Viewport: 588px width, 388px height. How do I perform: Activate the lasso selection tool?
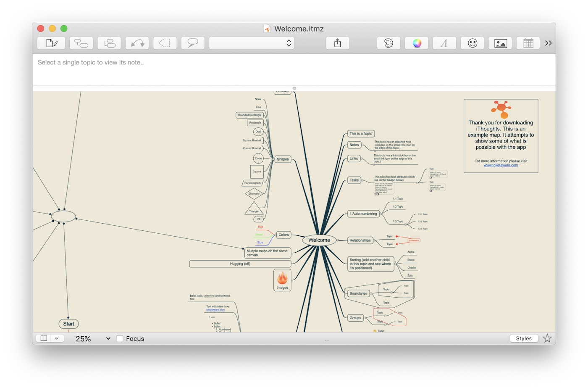(x=165, y=42)
